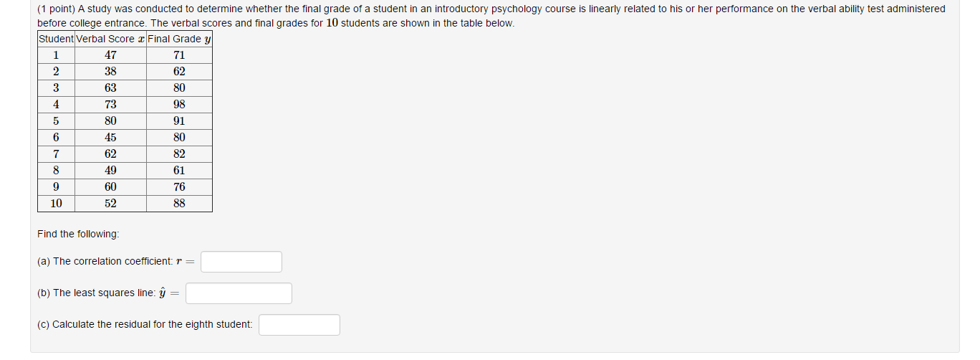980x360 pixels.
Task: Click the correlation coefficient r input field
Action: pyautogui.click(x=241, y=262)
